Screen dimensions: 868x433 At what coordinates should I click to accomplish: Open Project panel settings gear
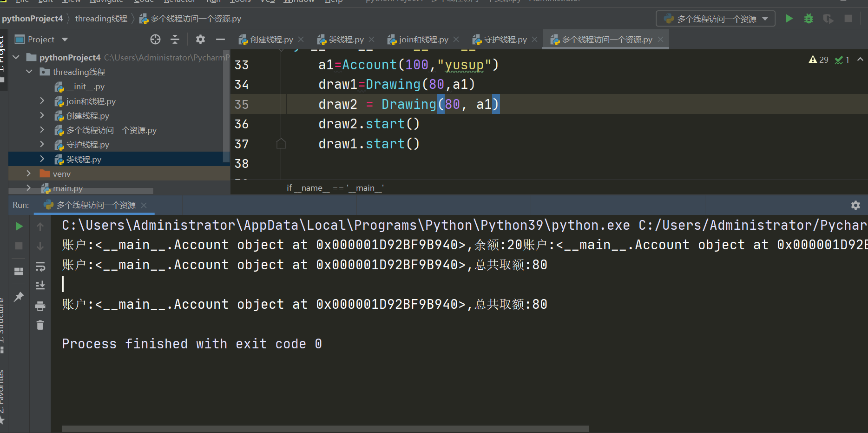pos(200,40)
